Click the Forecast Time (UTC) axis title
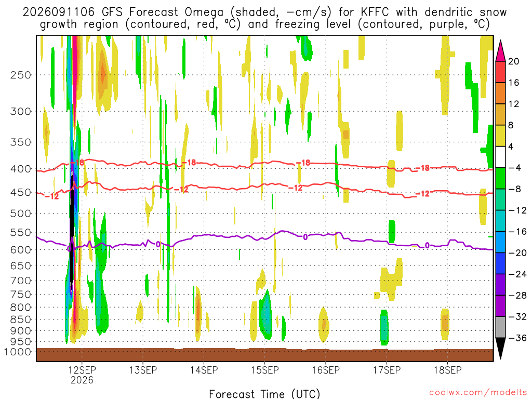 click(x=264, y=394)
